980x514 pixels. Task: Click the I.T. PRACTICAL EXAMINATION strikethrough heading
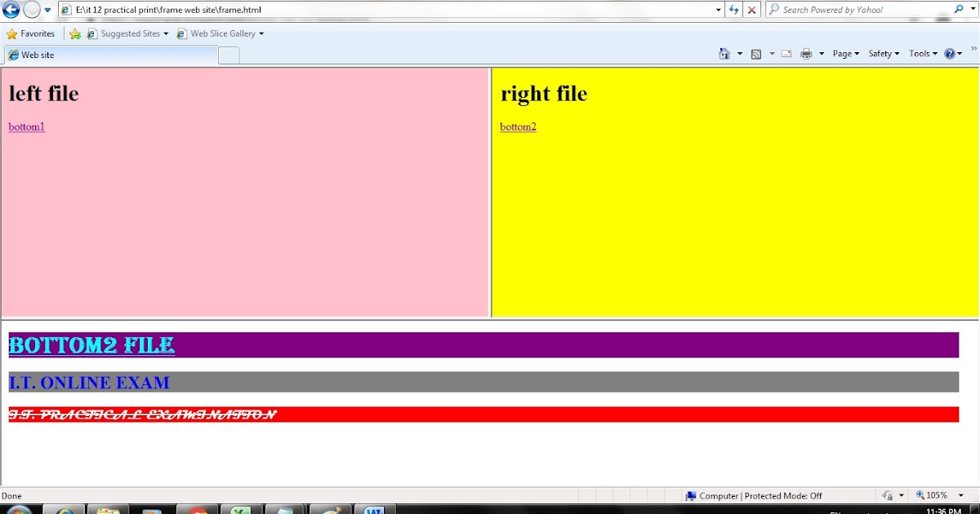coord(142,414)
